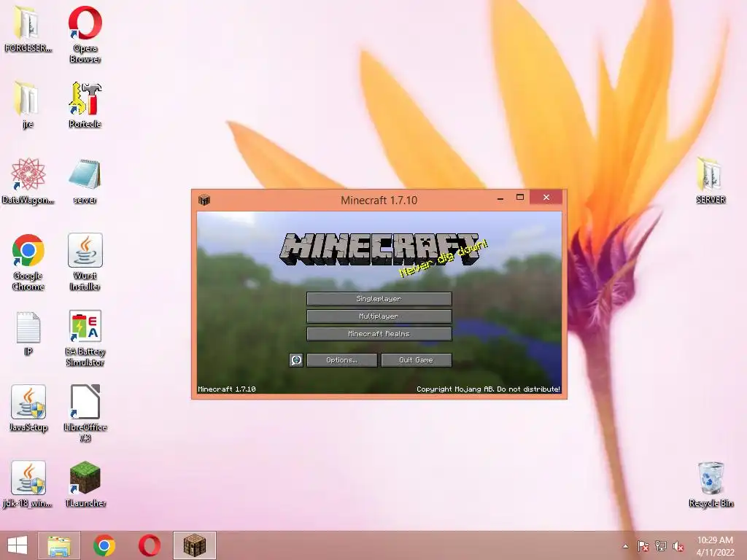The height and width of the screenshot is (560, 747).
Task: Open the Windows Start button
Action: coord(18,545)
